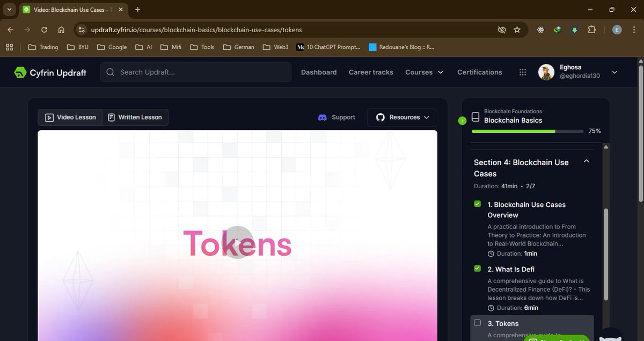Click the '75%' progress label
Image resolution: width=644 pixels, height=341 pixels.
(x=595, y=131)
